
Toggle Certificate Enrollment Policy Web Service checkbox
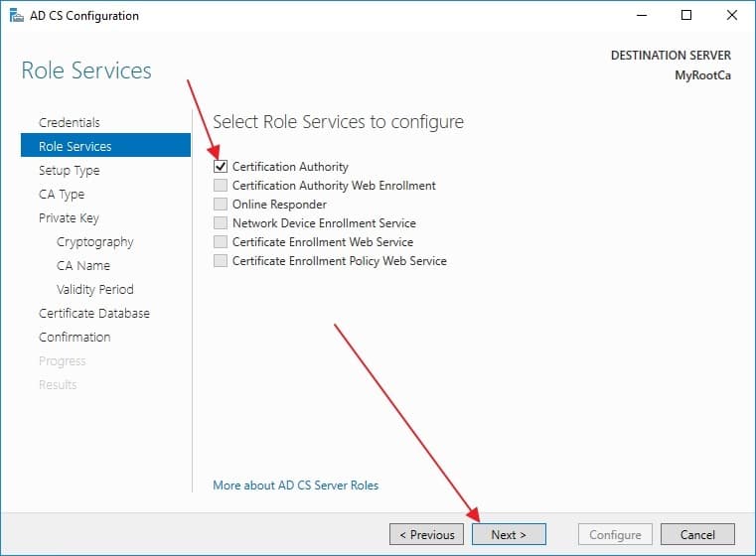click(x=221, y=261)
